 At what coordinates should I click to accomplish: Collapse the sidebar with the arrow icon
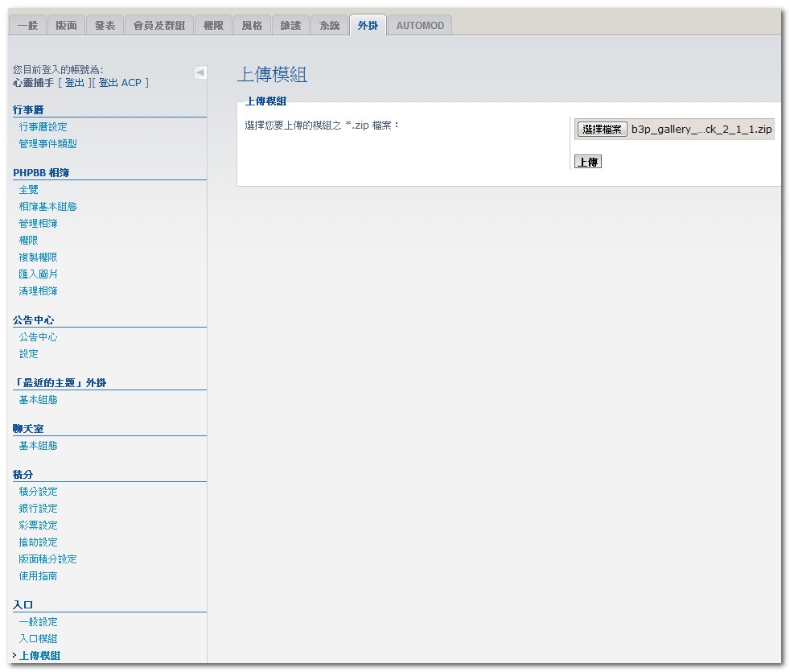pyautogui.click(x=200, y=72)
